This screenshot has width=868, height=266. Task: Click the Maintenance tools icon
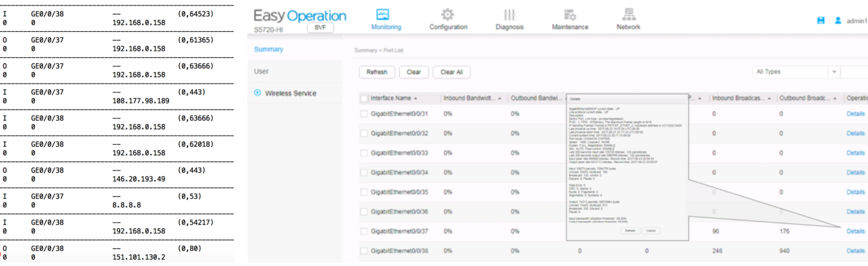pos(570,15)
